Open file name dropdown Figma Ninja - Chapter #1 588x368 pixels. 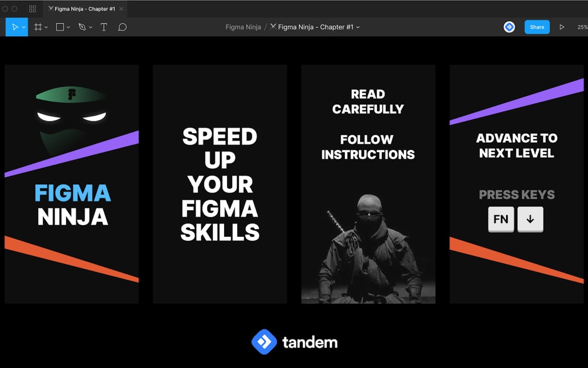point(315,27)
